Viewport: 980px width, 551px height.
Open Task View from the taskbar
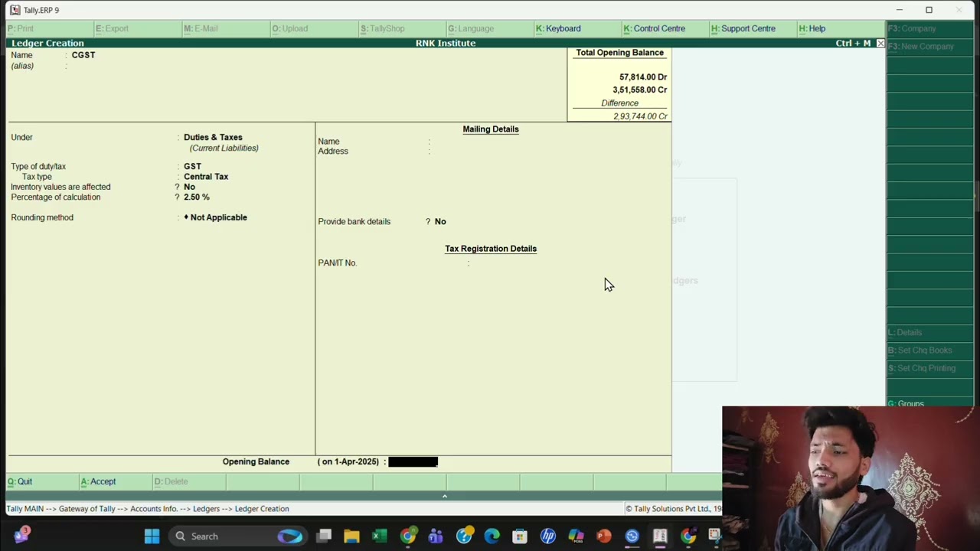click(x=324, y=536)
